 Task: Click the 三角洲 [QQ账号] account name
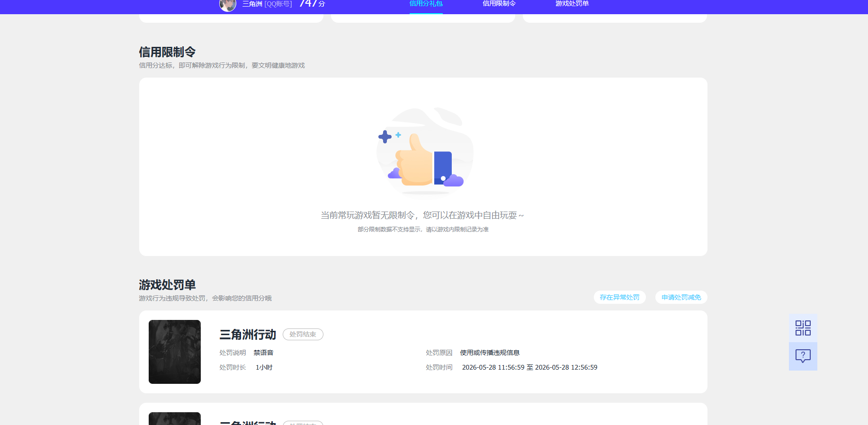pyautogui.click(x=267, y=4)
